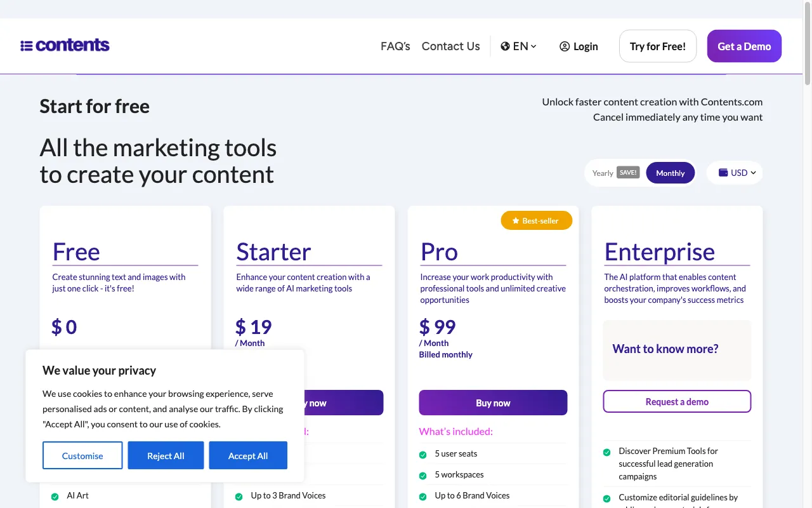The width and height of the screenshot is (812, 508).
Task: Click the Enterprise plan title
Action: pos(659,251)
